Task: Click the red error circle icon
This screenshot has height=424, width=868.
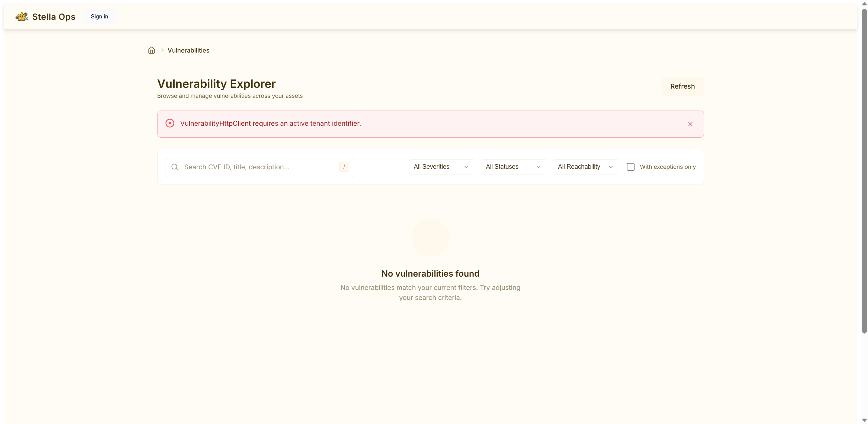Action: pos(170,123)
